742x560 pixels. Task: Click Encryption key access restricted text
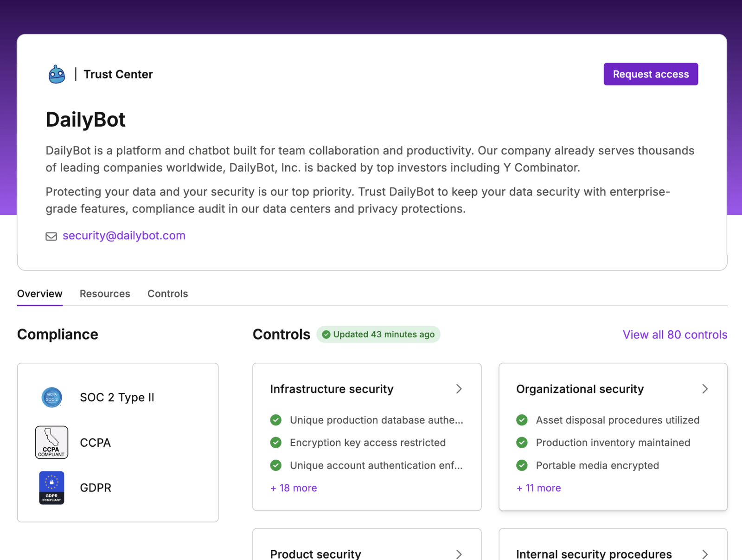click(368, 443)
